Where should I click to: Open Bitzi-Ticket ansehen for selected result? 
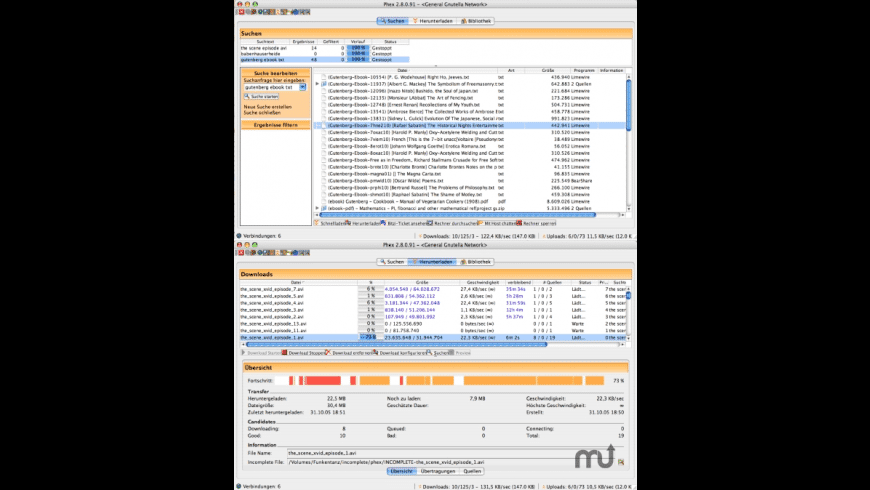point(403,223)
